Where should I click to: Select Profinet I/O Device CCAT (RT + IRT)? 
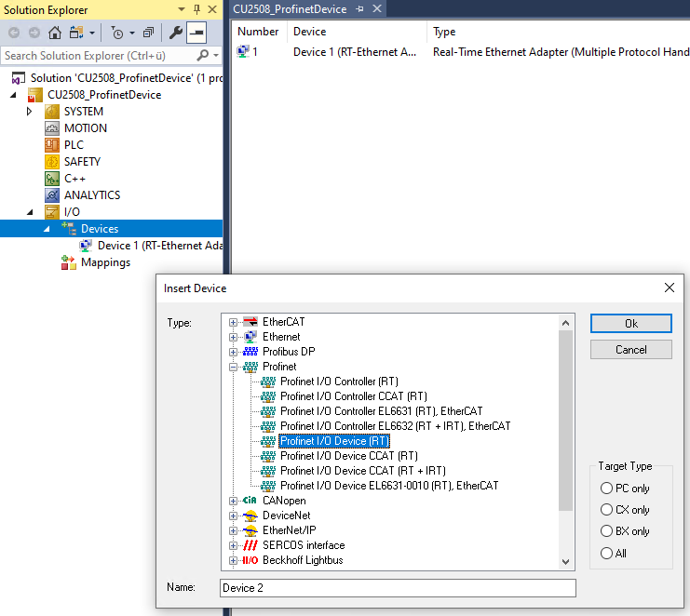click(363, 471)
